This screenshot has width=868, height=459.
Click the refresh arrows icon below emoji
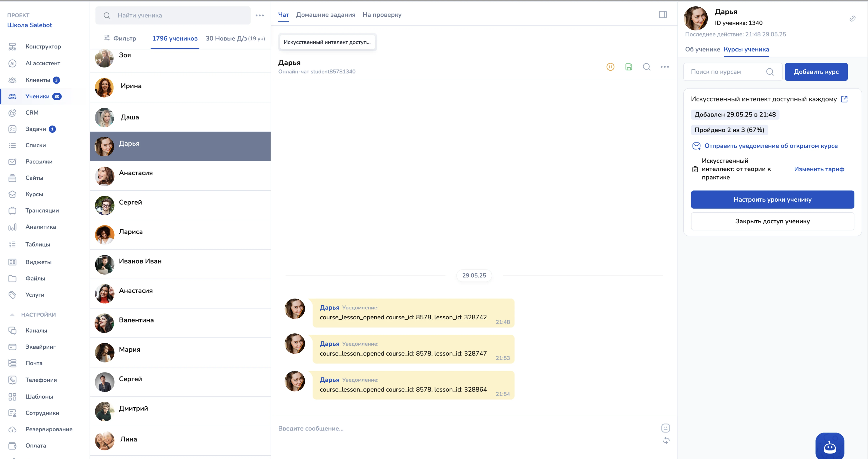[666, 440]
